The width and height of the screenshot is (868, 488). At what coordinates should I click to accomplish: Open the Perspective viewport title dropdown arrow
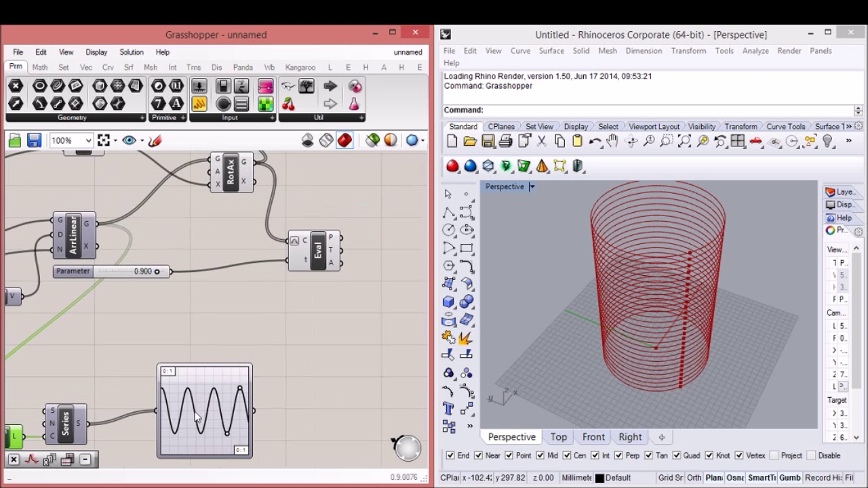pos(532,186)
